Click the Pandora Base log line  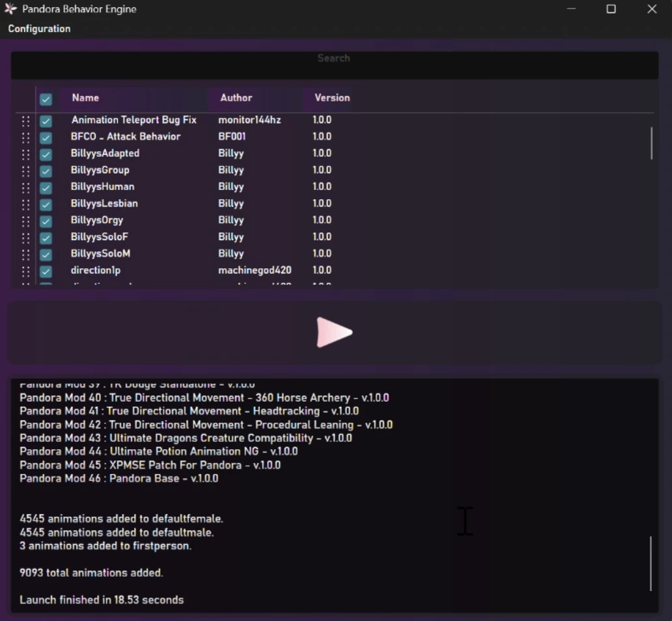(x=119, y=478)
